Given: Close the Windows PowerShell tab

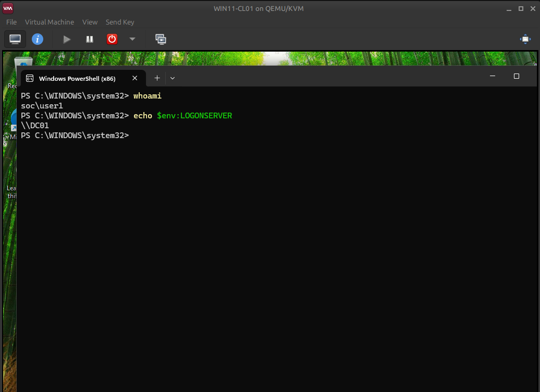Looking at the screenshot, I should coord(134,78).
